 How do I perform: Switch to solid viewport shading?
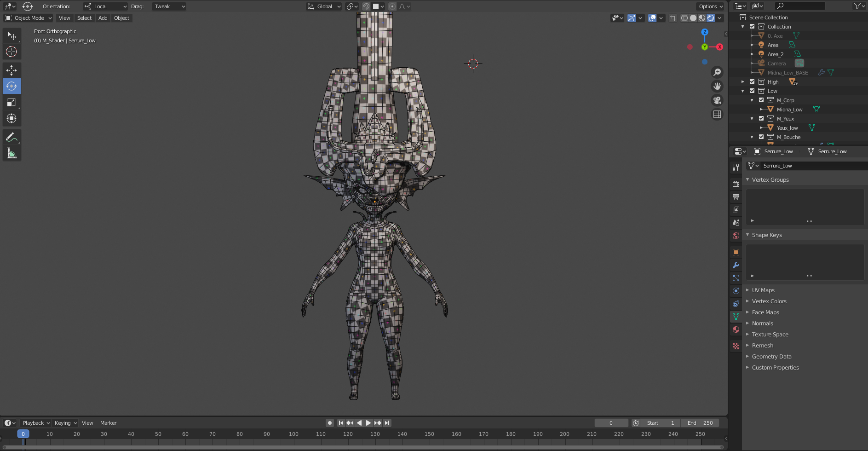[693, 18]
